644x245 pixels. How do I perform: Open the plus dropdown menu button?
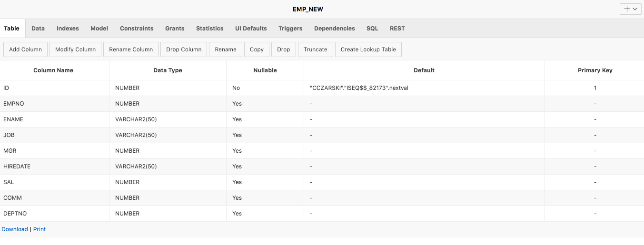(631, 9)
